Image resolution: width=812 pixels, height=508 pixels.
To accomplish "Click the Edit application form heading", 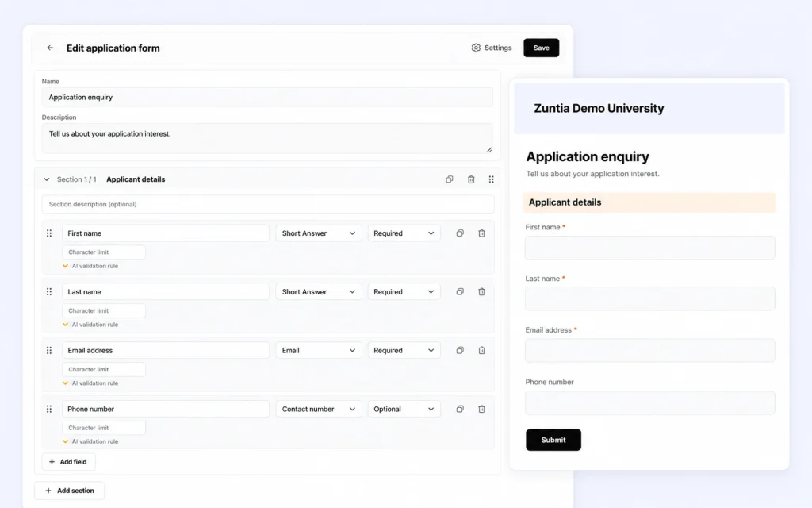I will click(x=113, y=48).
